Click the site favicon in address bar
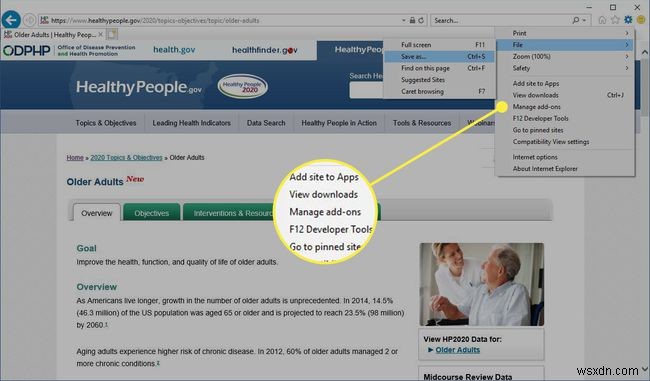This screenshot has width=650, height=381. (x=44, y=20)
